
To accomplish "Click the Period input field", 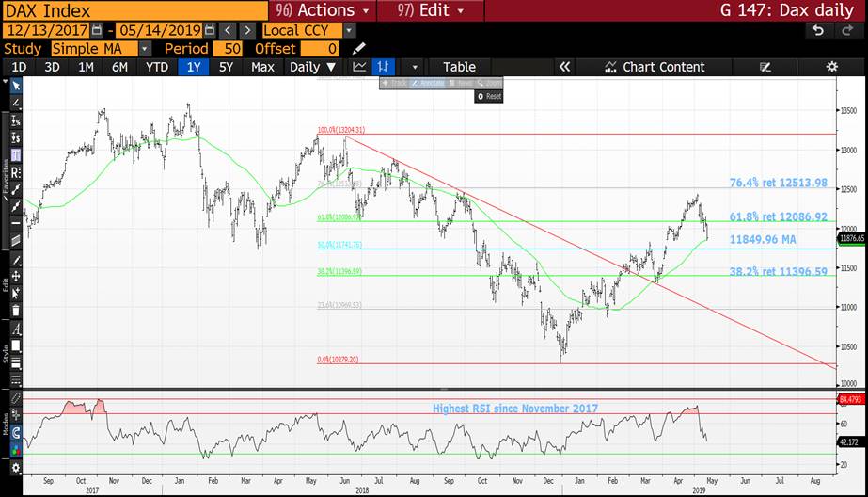I will [x=227, y=48].
